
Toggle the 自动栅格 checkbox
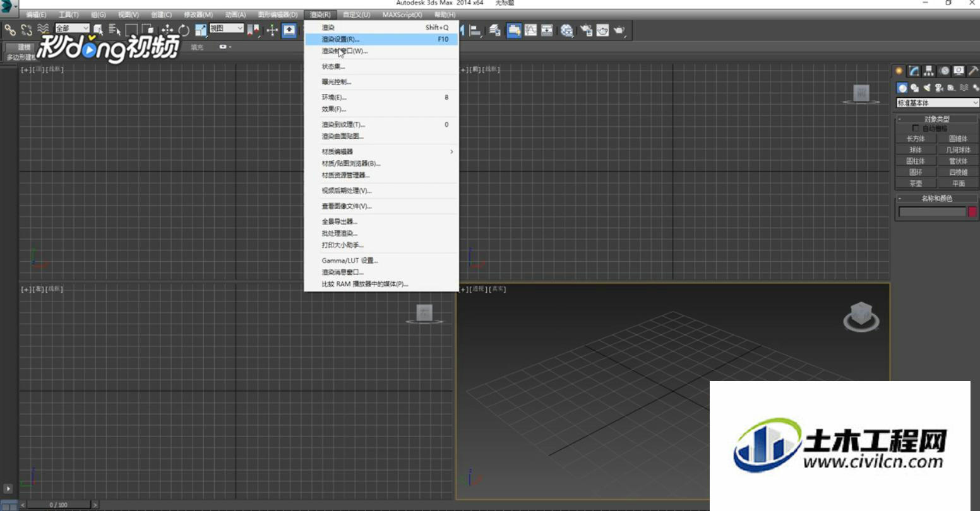[916, 128]
